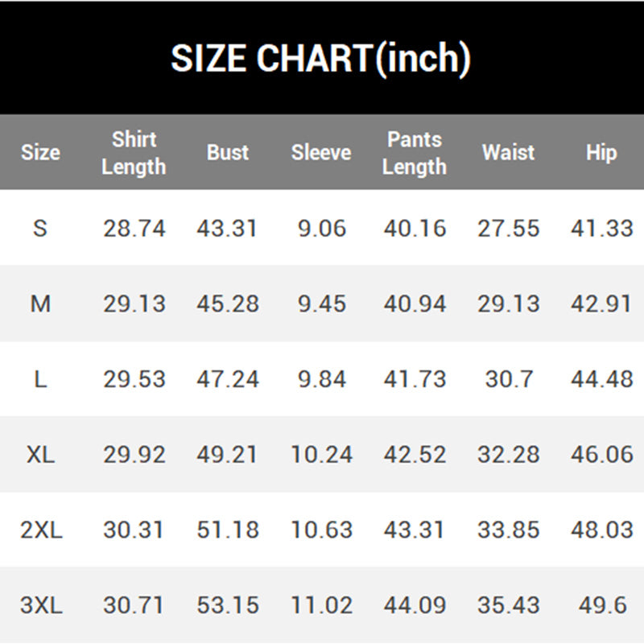Click the Hip column header
Viewport: 644px width, 644px height.
click(601, 153)
